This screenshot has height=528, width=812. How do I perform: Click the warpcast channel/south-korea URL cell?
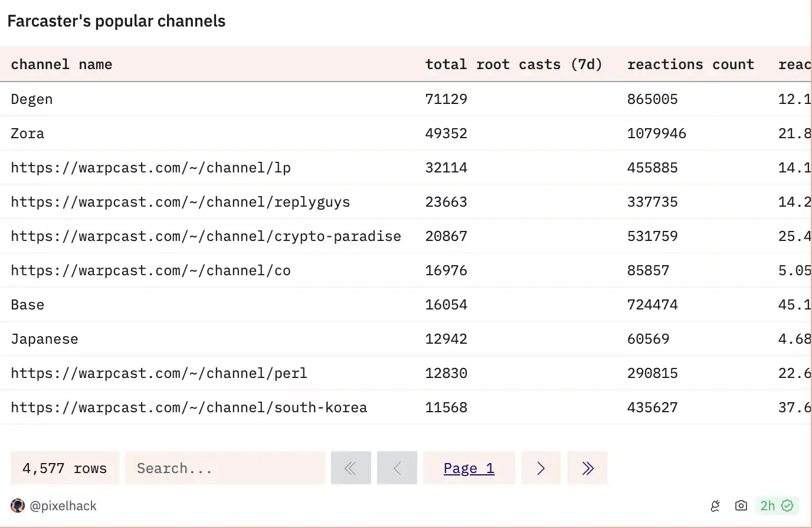pyautogui.click(x=189, y=408)
